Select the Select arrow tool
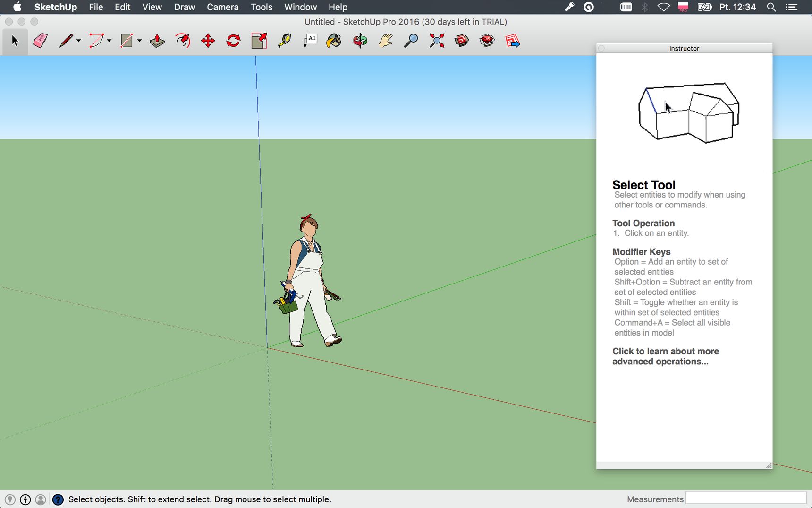The image size is (812, 508). coord(15,41)
